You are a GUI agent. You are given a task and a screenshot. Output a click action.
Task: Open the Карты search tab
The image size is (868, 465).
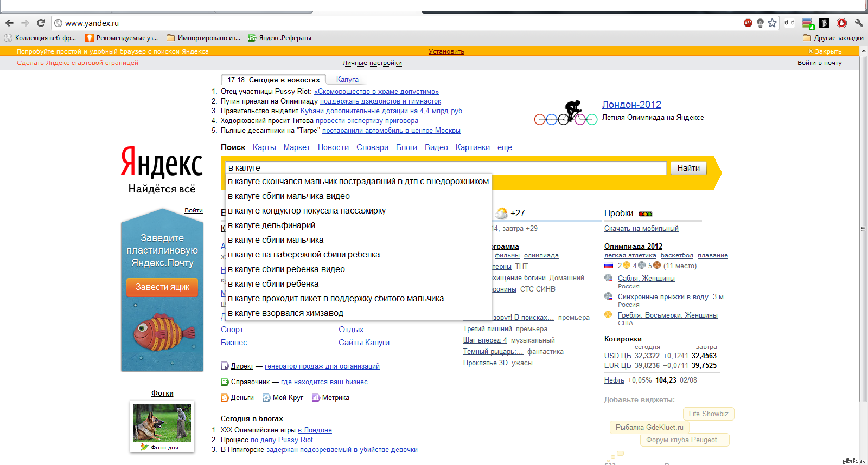pyautogui.click(x=264, y=147)
